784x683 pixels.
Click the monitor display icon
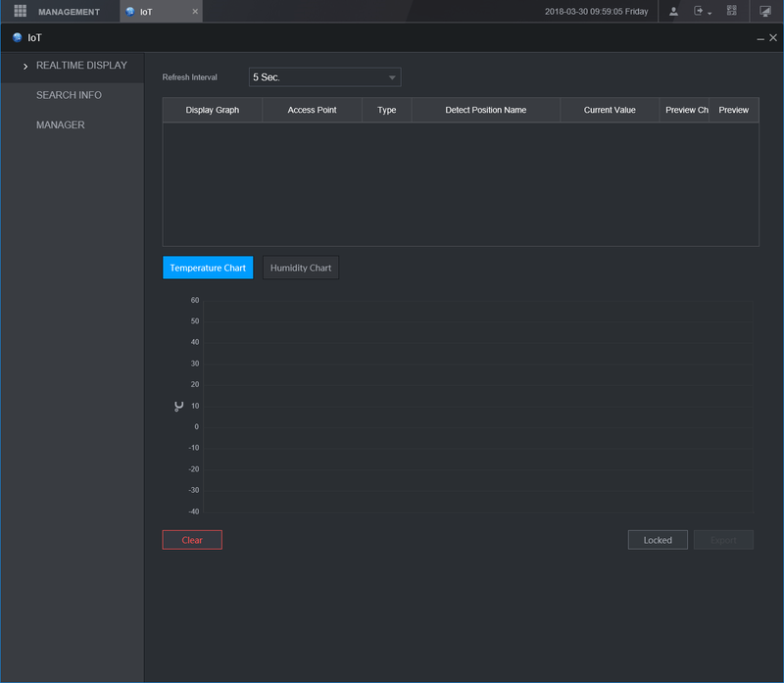tap(765, 11)
